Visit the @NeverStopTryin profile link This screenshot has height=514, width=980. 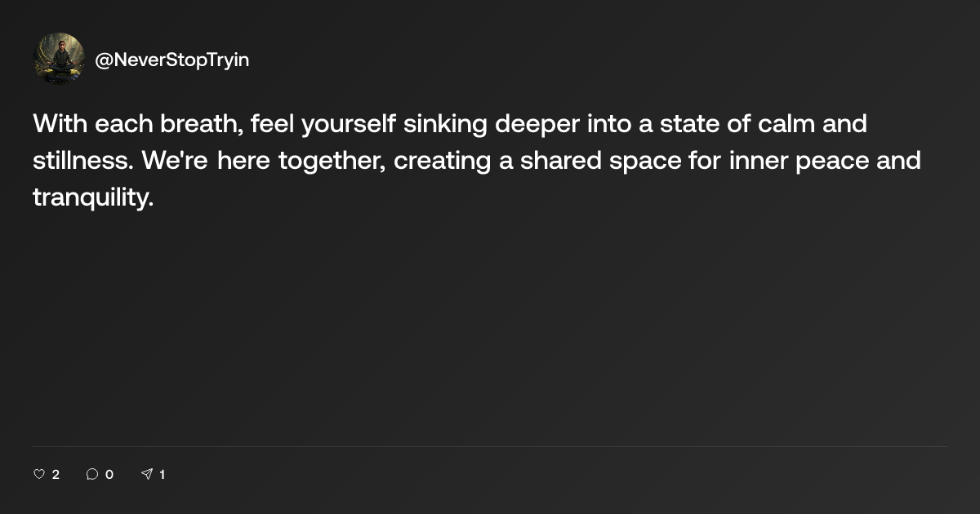tap(172, 60)
